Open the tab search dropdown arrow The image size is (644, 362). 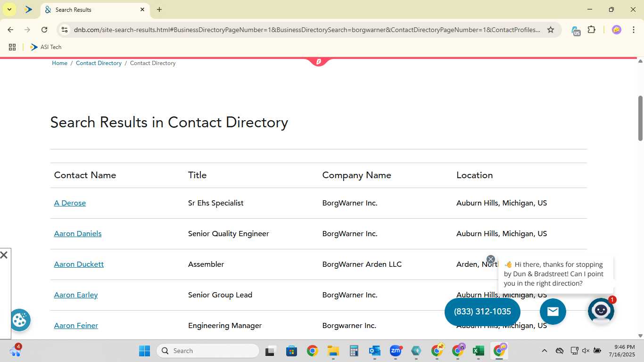click(x=9, y=9)
